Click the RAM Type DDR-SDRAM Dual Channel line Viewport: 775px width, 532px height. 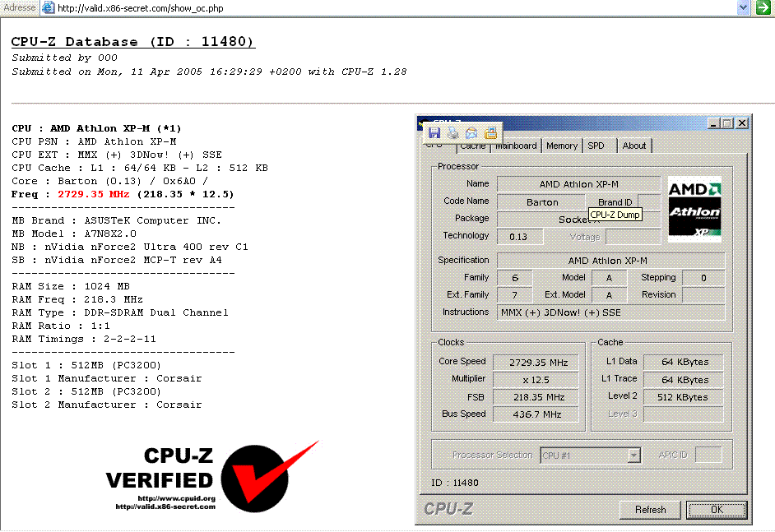[120, 312]
